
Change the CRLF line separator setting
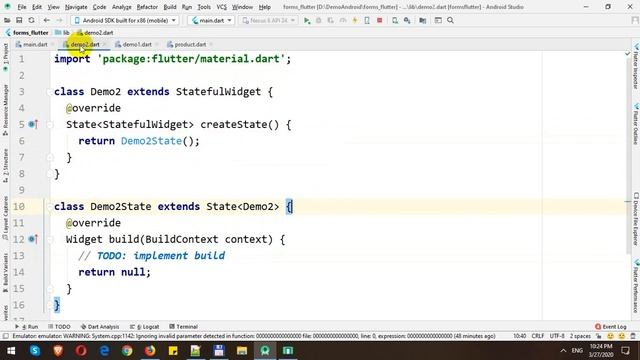538,336
